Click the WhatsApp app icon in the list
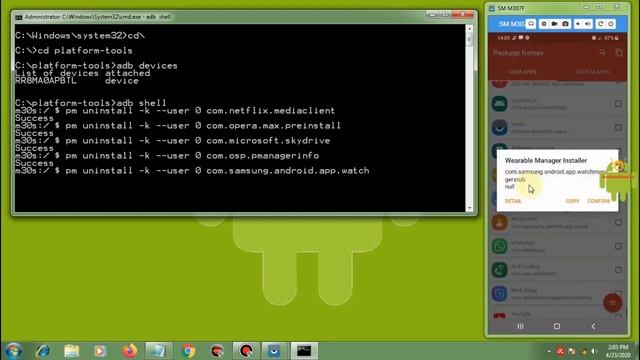 coord(499,246)
